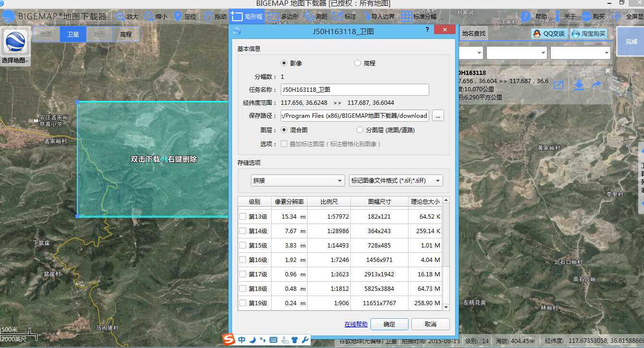Open the Sogou soft keyboard icon

(273, 340)
